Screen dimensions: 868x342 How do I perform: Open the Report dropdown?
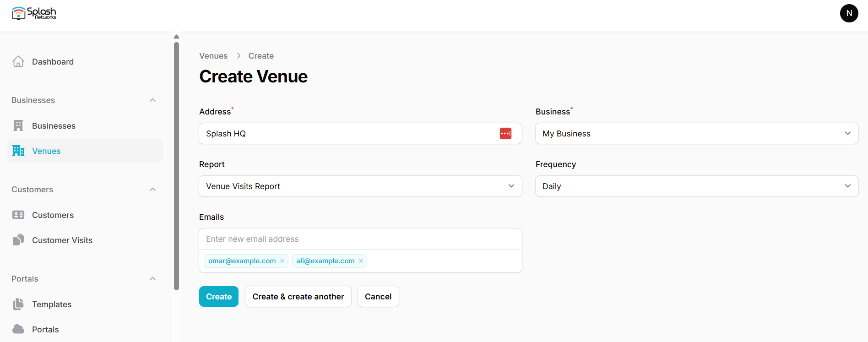tap(360, 186)
